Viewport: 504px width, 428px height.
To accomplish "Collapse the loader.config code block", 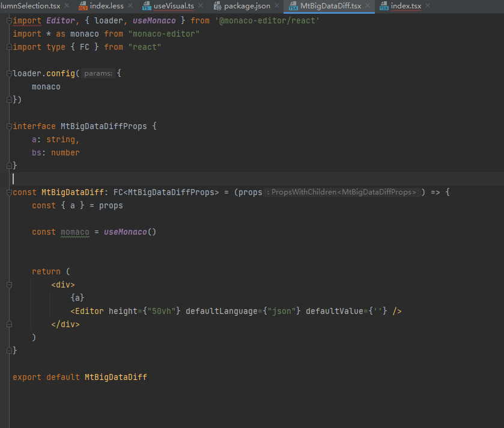I will [8, 73].
